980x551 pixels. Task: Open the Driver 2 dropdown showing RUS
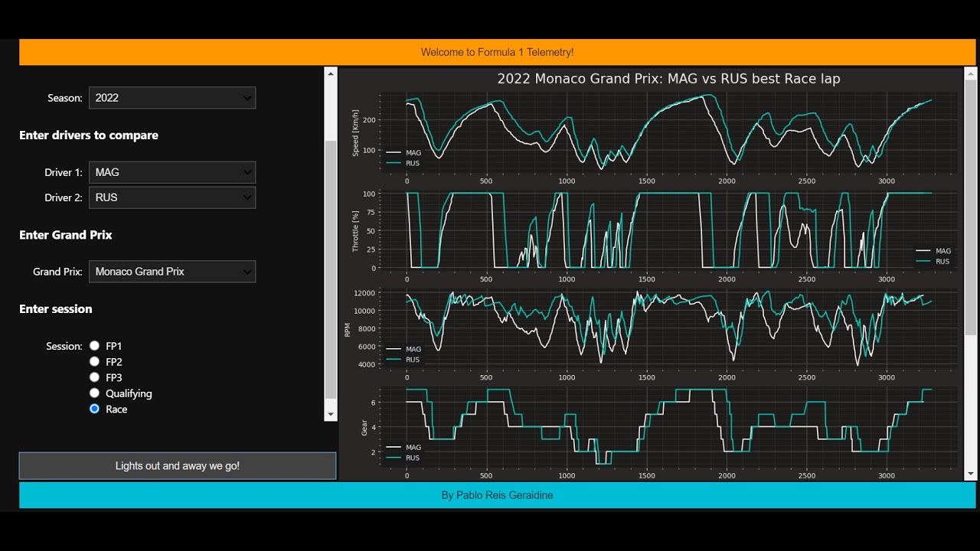pyautogui.click(x=172, y=197)
